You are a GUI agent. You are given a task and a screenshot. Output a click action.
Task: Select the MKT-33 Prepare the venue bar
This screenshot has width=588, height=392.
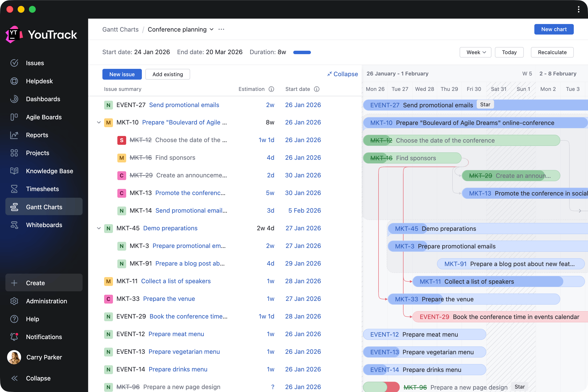coord(474,299)
